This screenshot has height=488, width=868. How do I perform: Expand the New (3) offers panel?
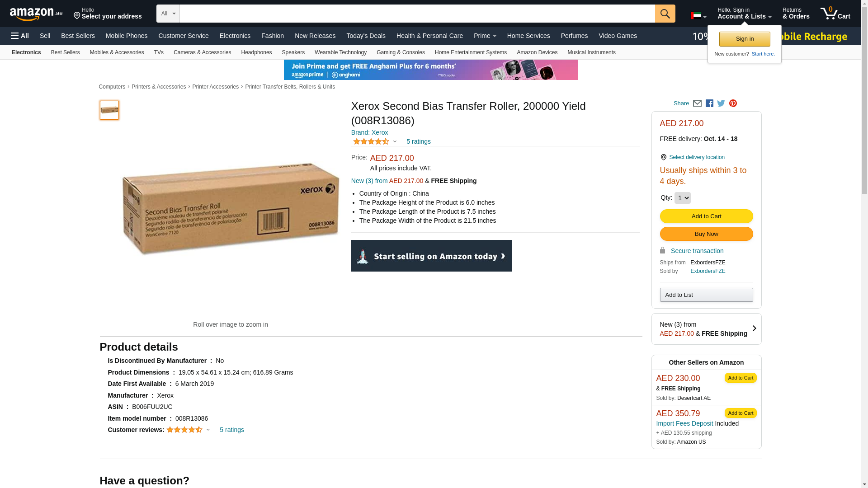tap(706, 329)
